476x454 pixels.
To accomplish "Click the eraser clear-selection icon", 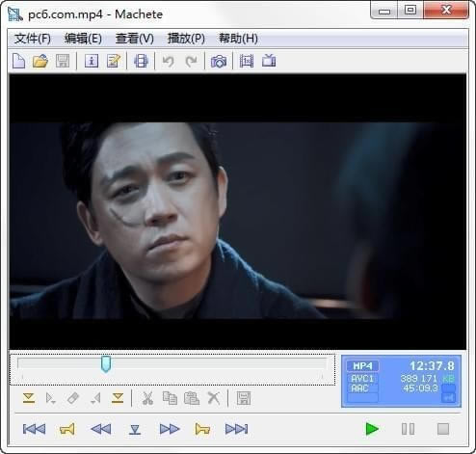I will (x=73, y=398).
